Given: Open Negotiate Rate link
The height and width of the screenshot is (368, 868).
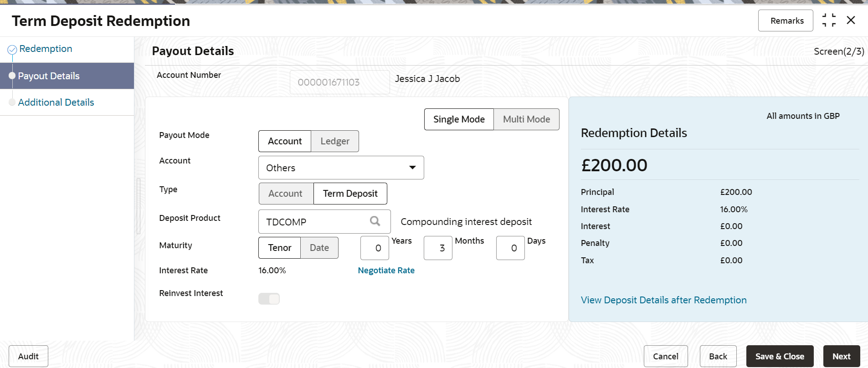Looking at the screenshot, I should click(x=386, y=271).
